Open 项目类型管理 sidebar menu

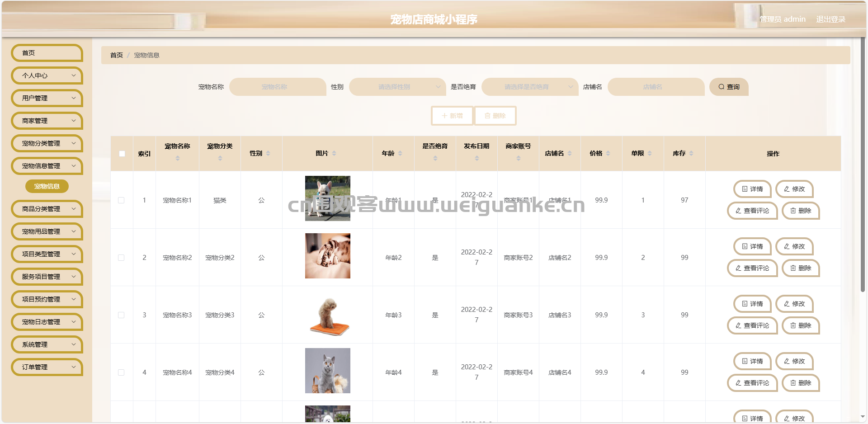tap(47, 254)
